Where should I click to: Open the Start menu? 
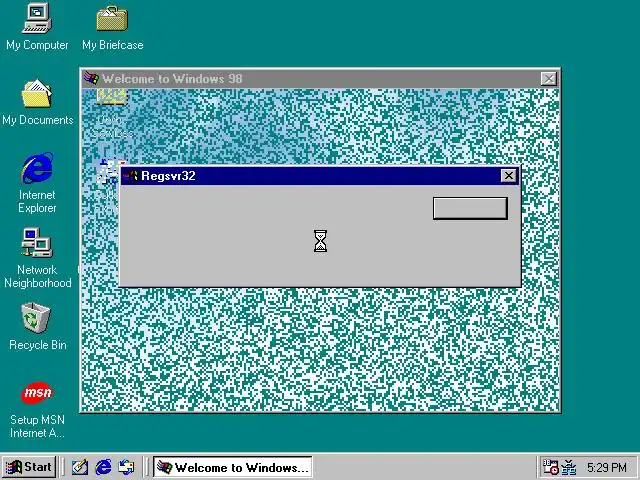[29, 467]
